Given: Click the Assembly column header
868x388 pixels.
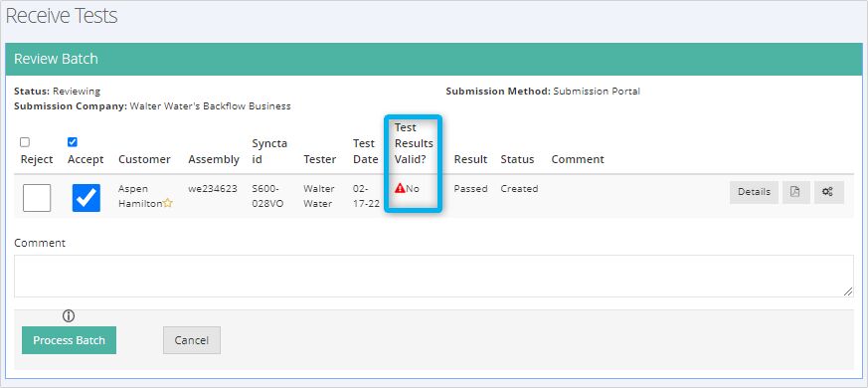Looking at the screenshot, I should (214, 159).
